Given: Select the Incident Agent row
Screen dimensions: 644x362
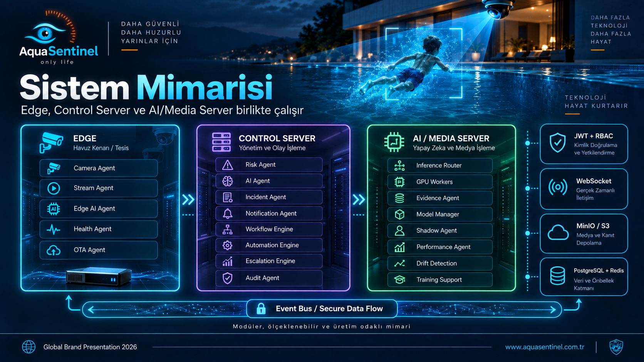Looking at the screenshot, I should (269, 197).
